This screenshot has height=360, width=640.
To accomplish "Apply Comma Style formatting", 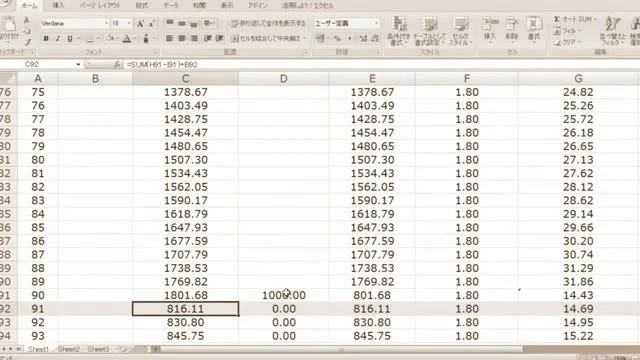I will click(x=350, y=38).
